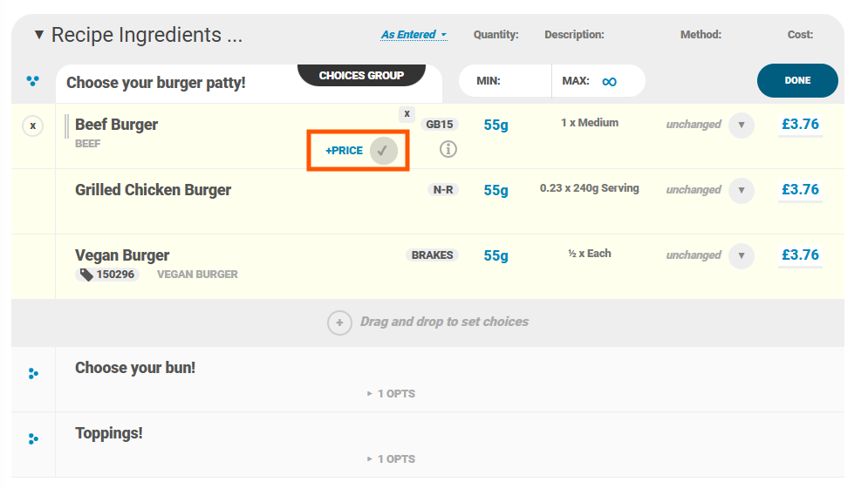Collapse the Recipe Ingredients section triangle
The width and height of the screenshot is (868, 489).
(x=38, y=35)
